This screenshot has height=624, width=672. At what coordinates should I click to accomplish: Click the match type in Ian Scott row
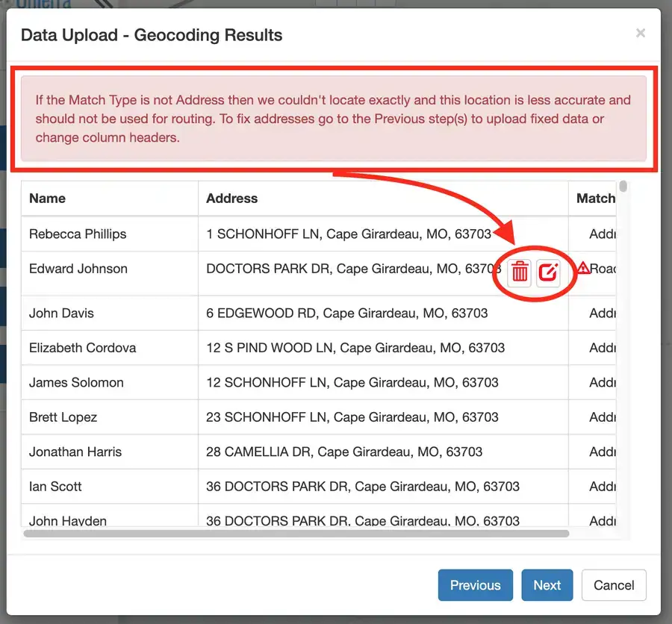click(x=603, y=487)
